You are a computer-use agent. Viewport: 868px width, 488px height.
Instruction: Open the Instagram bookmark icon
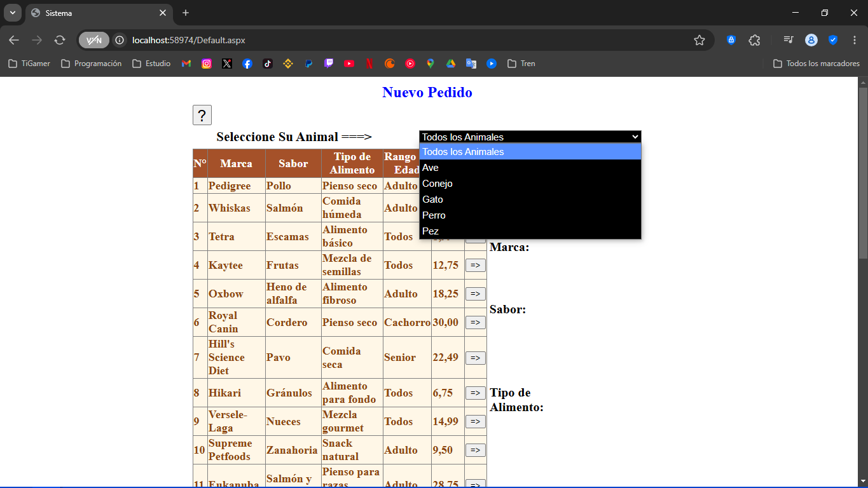coord(207,64)
